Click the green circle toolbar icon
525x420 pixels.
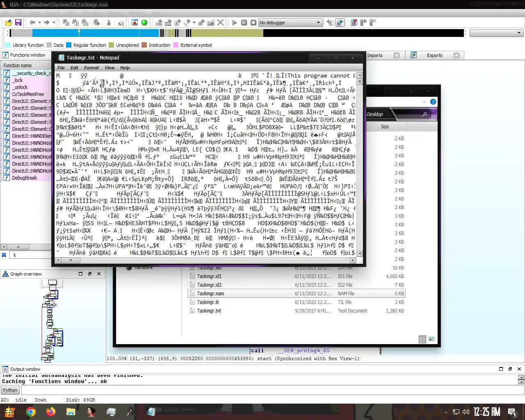144,23
